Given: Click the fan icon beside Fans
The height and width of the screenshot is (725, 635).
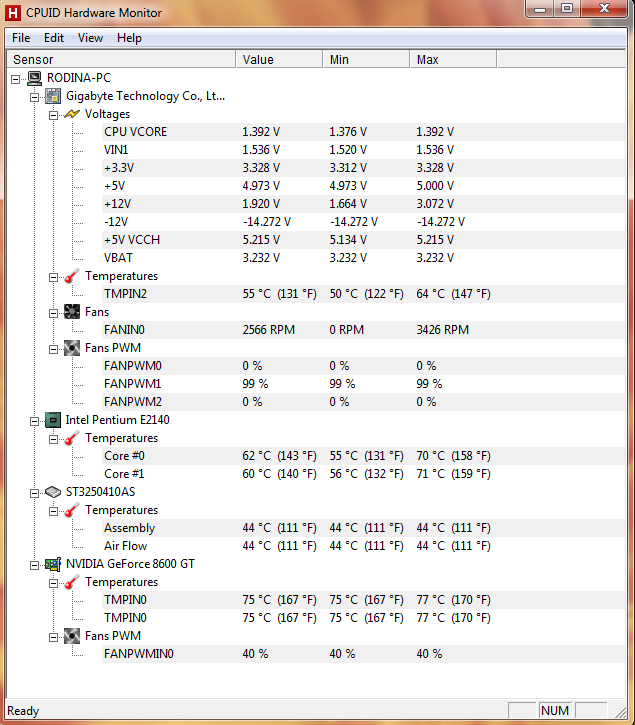Looking at the screenshot, I should click(72, 312).
